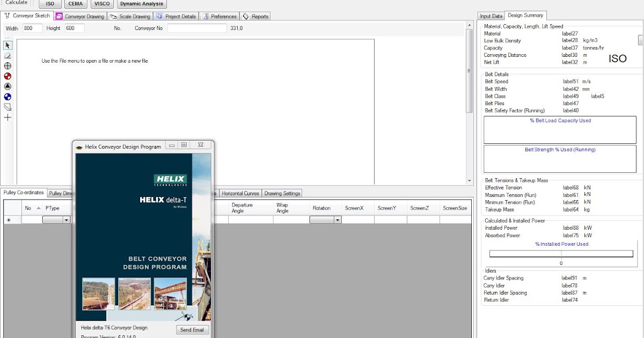
Task: Click the Send Email button
Action: [x=192, y=330]
